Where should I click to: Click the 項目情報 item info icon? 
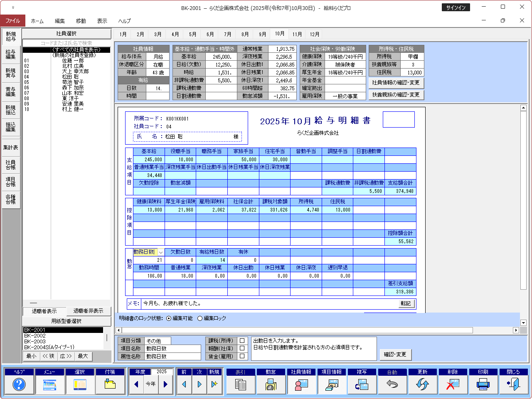[332, 384]
